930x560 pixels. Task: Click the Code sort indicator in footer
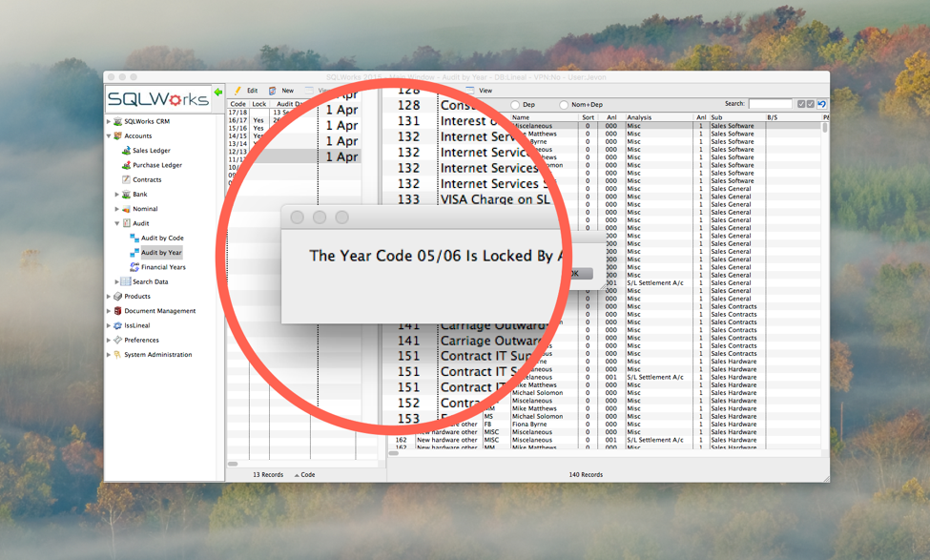pyautogui.click(x=305, y=474)
